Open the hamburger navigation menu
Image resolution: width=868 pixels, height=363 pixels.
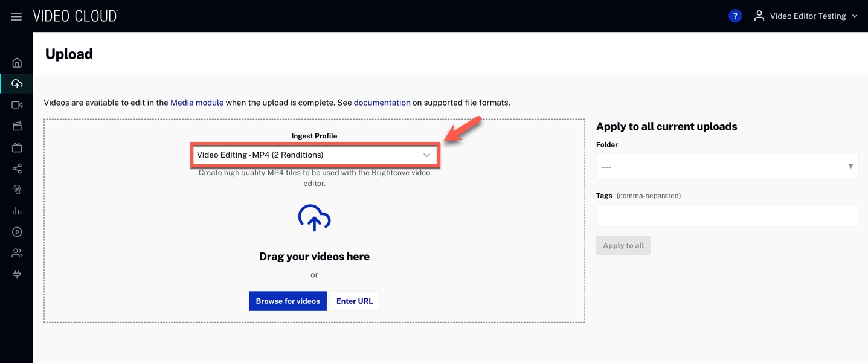[16, 16]
